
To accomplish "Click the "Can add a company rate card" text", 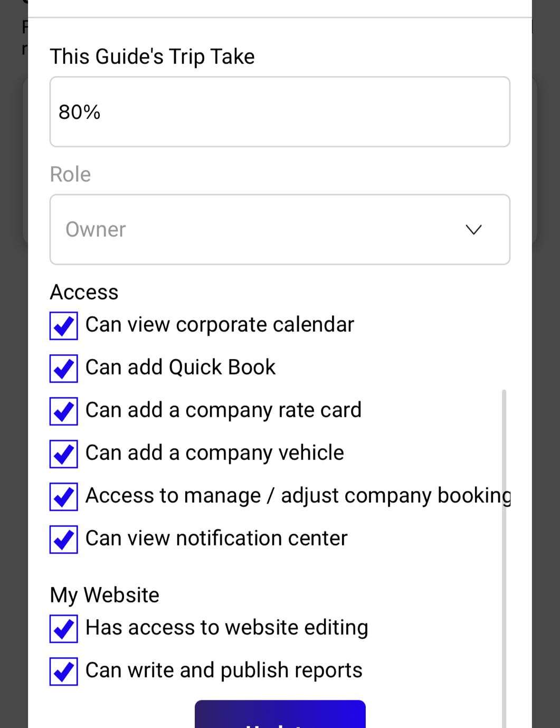I will point(223,410).
